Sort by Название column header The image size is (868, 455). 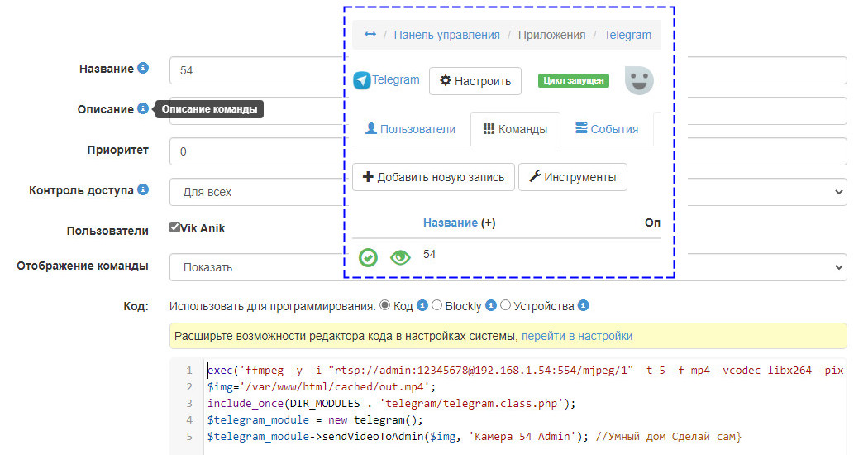450,223
